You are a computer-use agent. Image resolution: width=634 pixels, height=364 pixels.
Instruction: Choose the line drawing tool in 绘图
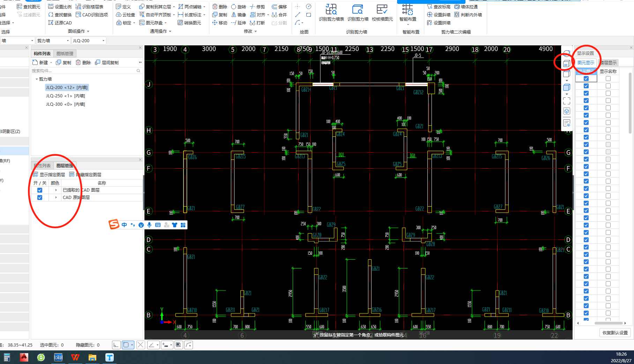click(297, 15)
